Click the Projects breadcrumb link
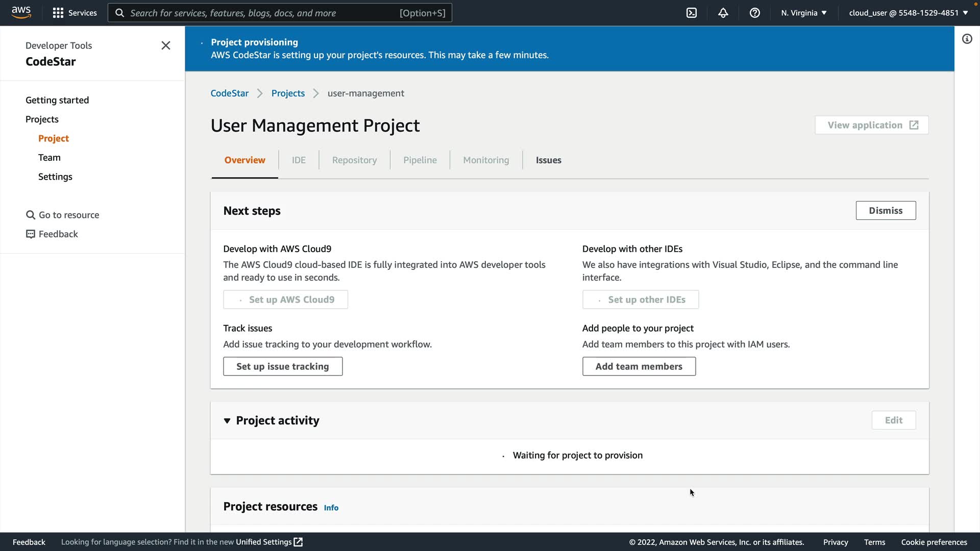The width and height of the screenshot is (980, 551). pos(288,93)
